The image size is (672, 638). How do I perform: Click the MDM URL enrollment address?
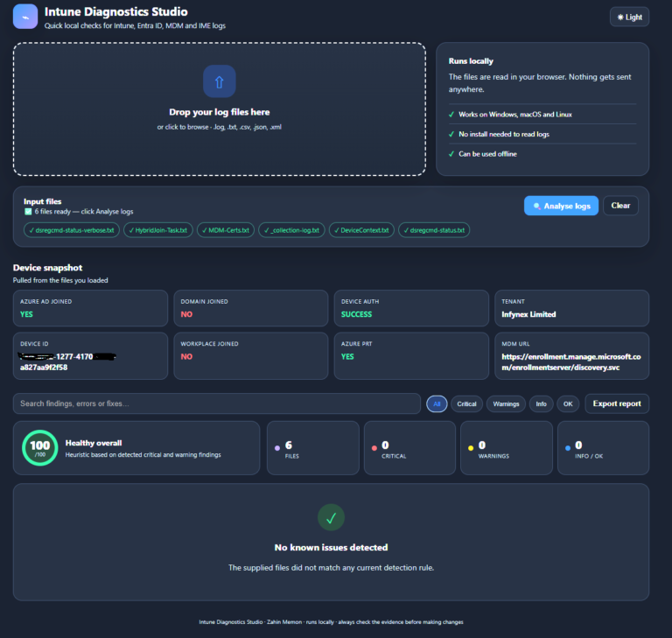(x=571, y=361)
